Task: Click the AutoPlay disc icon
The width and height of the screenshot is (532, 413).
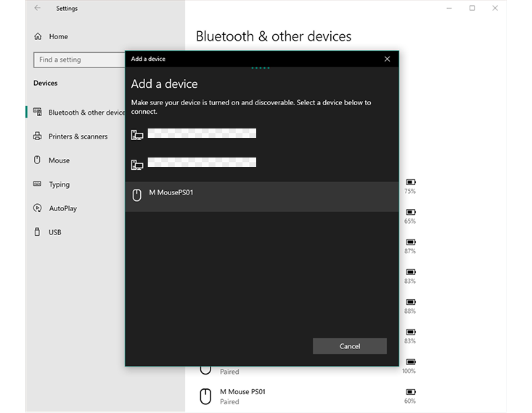Action: pyautogui.click(x=37, y=208)
